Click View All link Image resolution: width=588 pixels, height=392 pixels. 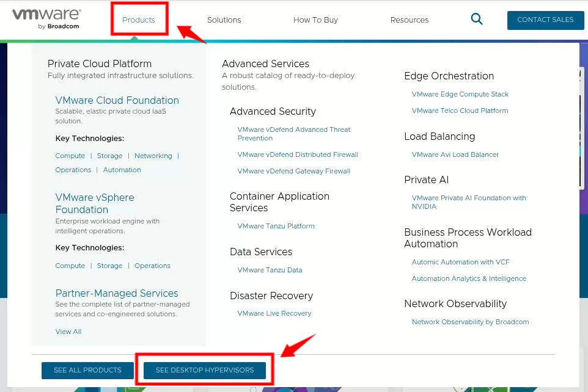(x=68, y=332)
